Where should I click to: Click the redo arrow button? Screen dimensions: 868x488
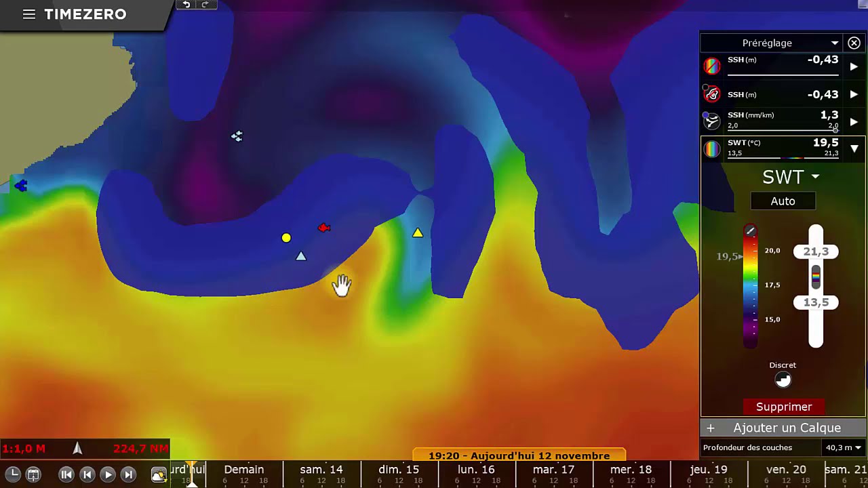(205, 5)
